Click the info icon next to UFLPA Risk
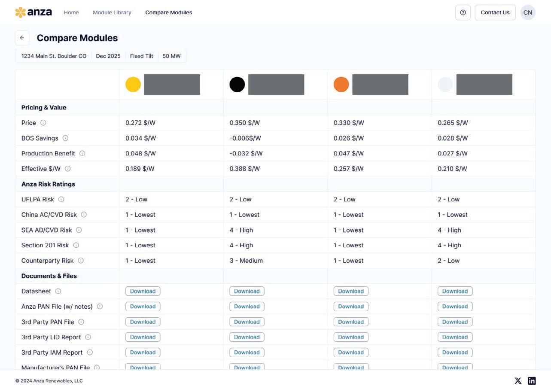This screenshot has width=551, height=392. point(61,199)
